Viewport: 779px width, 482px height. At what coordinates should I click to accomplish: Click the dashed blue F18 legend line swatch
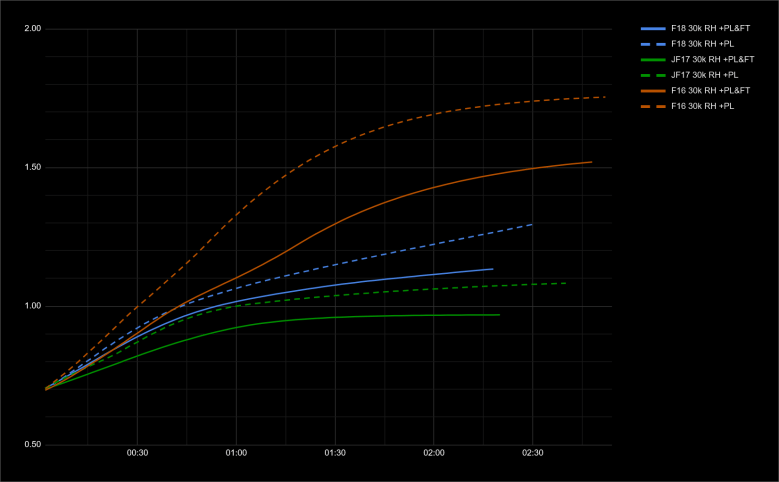point(652,44)
